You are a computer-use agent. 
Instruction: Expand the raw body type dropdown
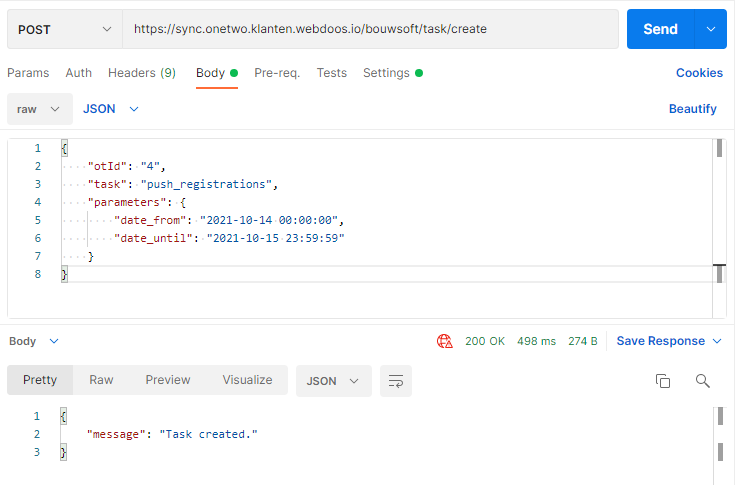tap(40, 109)
